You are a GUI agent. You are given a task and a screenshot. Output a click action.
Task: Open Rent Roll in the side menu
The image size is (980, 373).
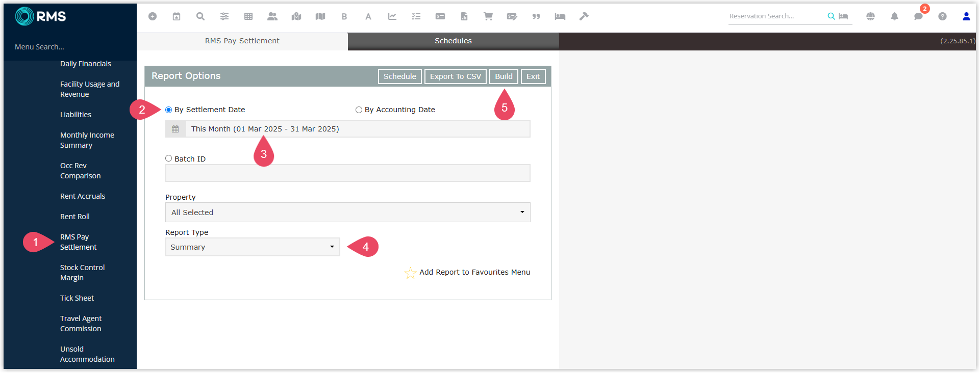tap(75, 217)
